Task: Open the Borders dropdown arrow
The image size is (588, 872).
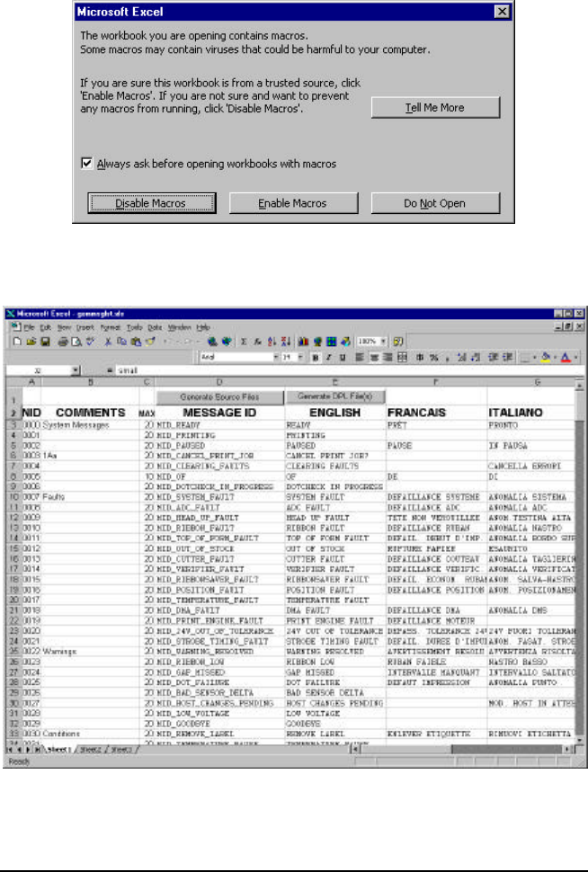Action: [535, 358]
